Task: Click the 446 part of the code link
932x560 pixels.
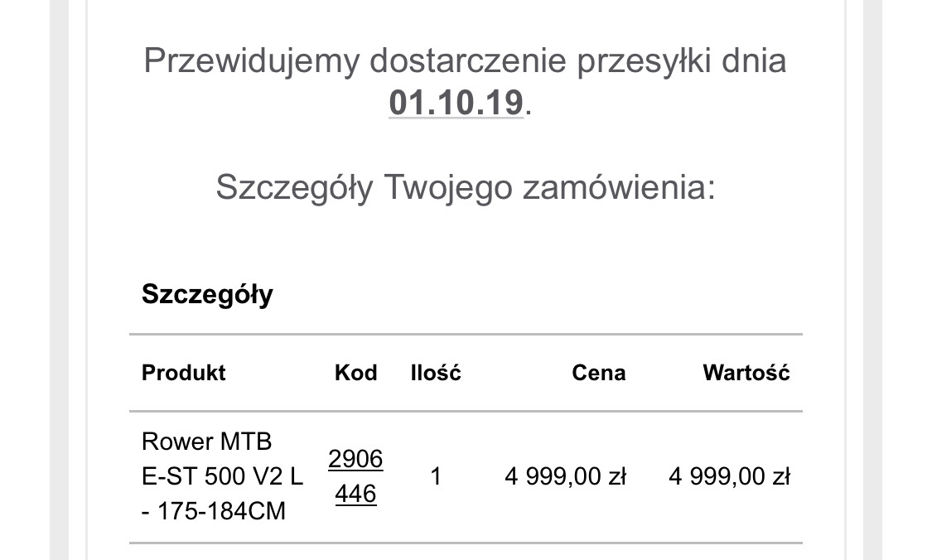Action: [355, 495]
